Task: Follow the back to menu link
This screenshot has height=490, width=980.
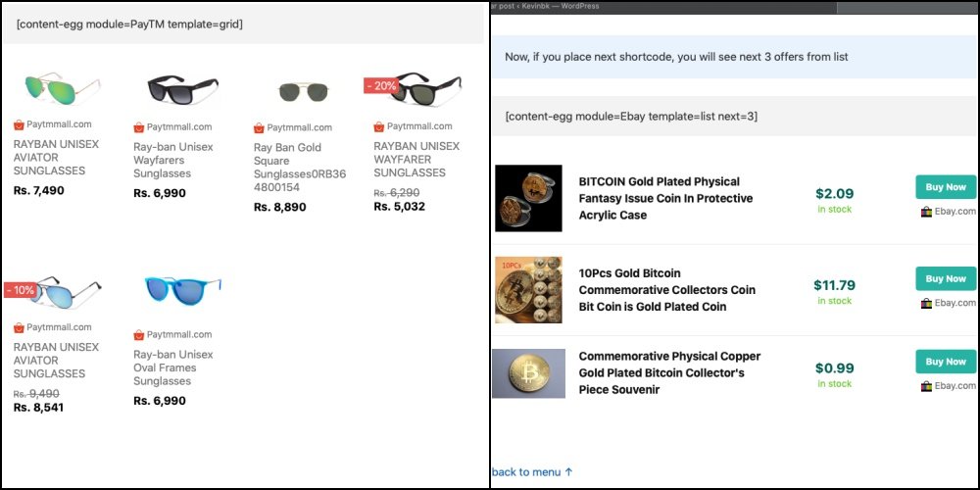Action: 532,472
